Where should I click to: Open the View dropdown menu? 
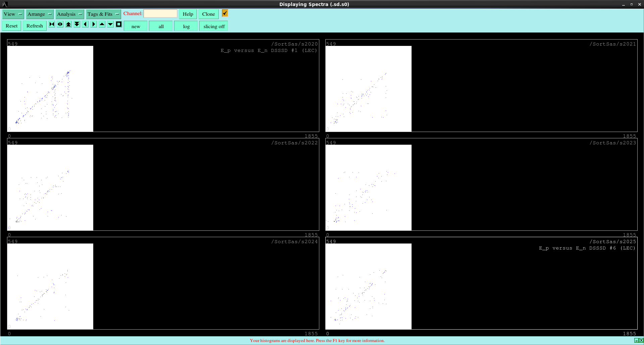tap(13, 14)
